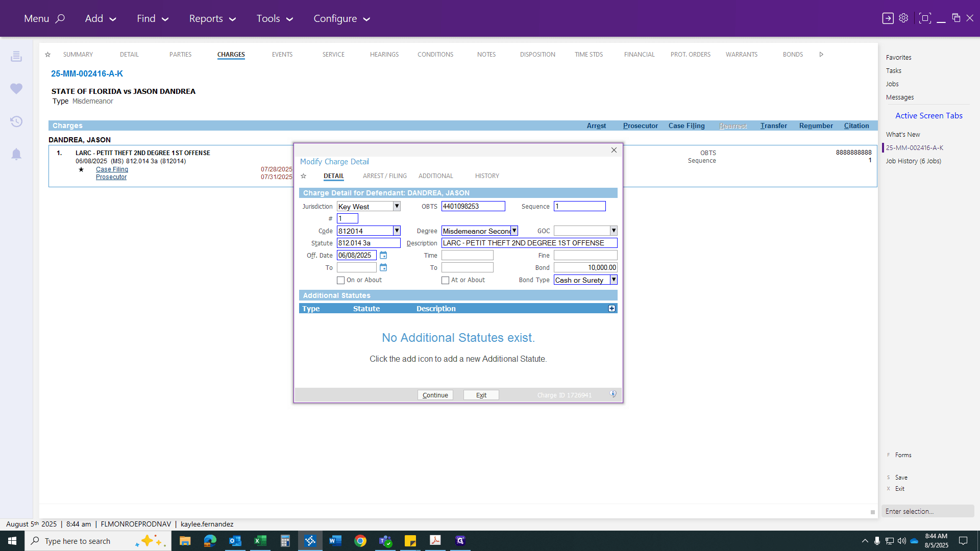Open the settings gear in header
Screen dimensions: 980x551
(x=903, y=18)
